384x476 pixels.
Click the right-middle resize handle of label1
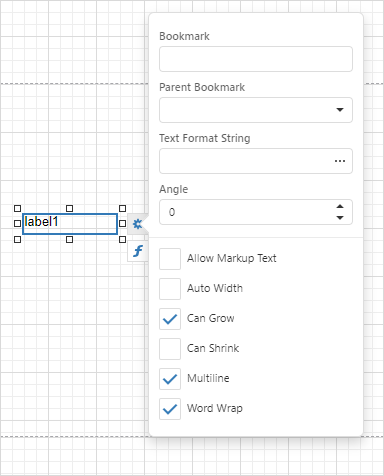tap(122, 223)
